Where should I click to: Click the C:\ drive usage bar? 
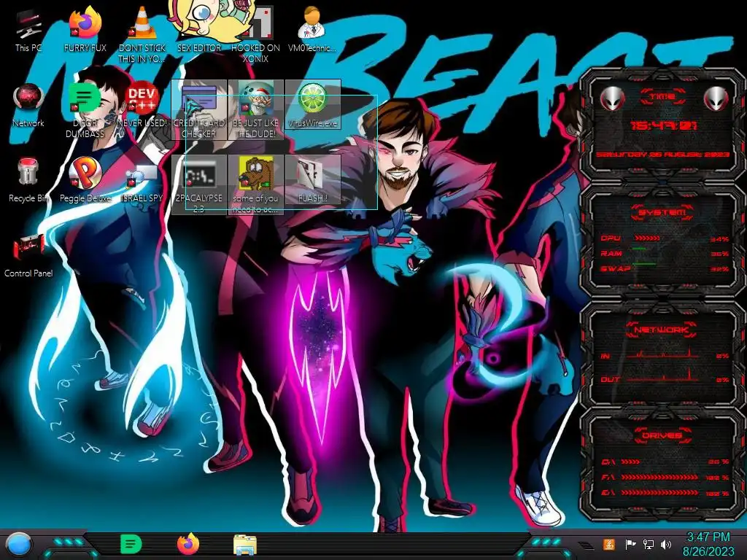pos(631,462)
